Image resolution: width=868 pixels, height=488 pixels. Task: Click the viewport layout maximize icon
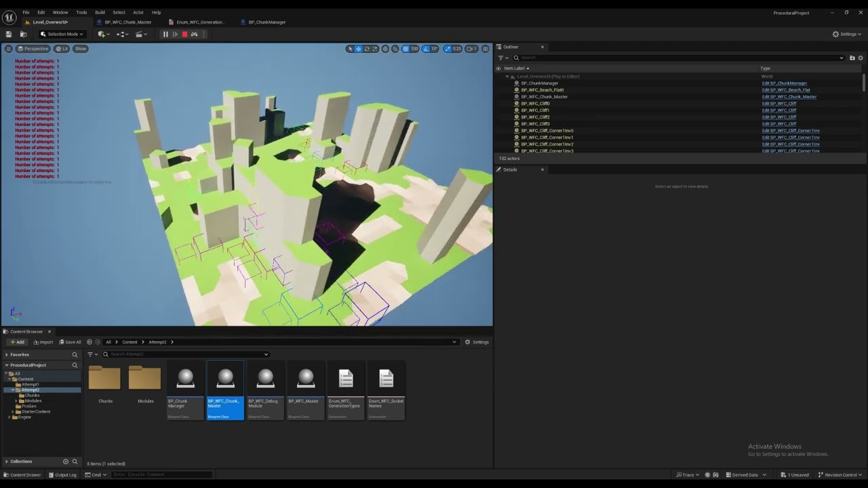pos(485,49)
